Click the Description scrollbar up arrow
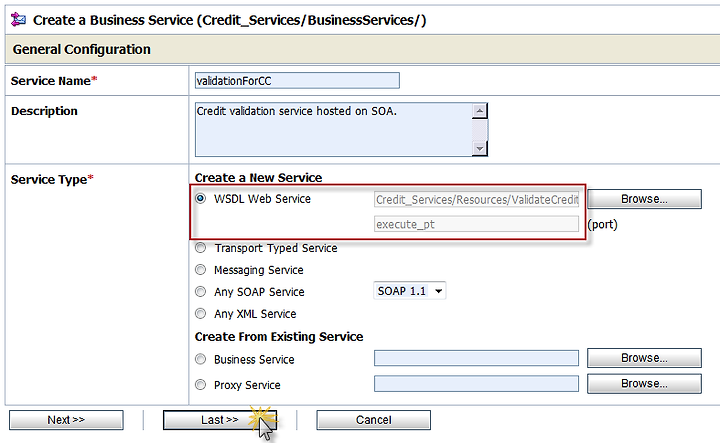 click(479, 111)
